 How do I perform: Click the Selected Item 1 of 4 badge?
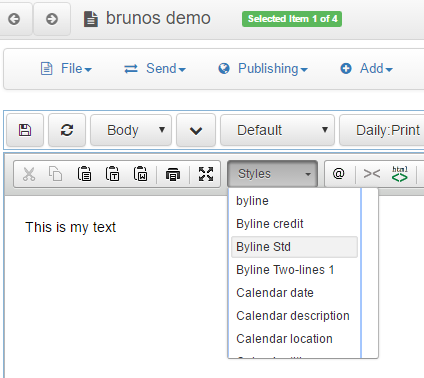[x=292, y=19]
